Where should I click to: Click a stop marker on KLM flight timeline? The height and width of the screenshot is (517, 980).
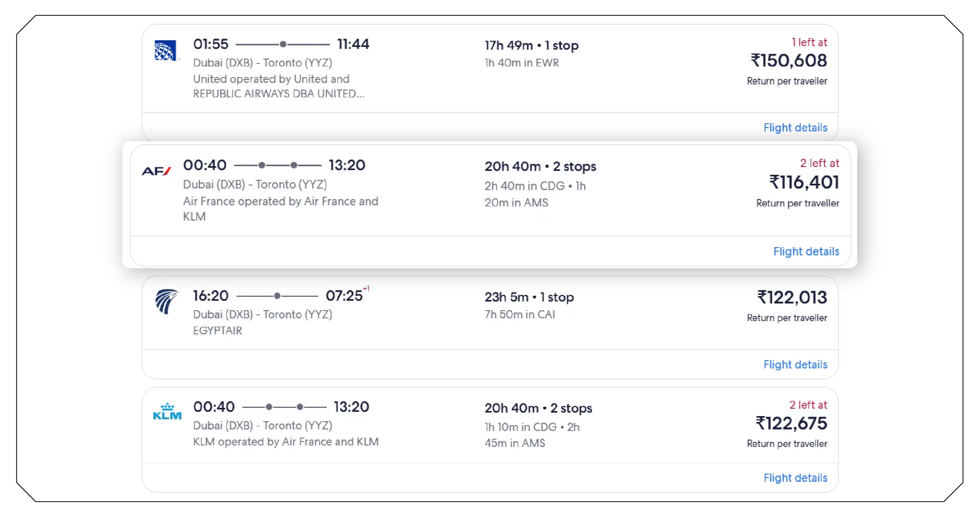tap(269, 407)
